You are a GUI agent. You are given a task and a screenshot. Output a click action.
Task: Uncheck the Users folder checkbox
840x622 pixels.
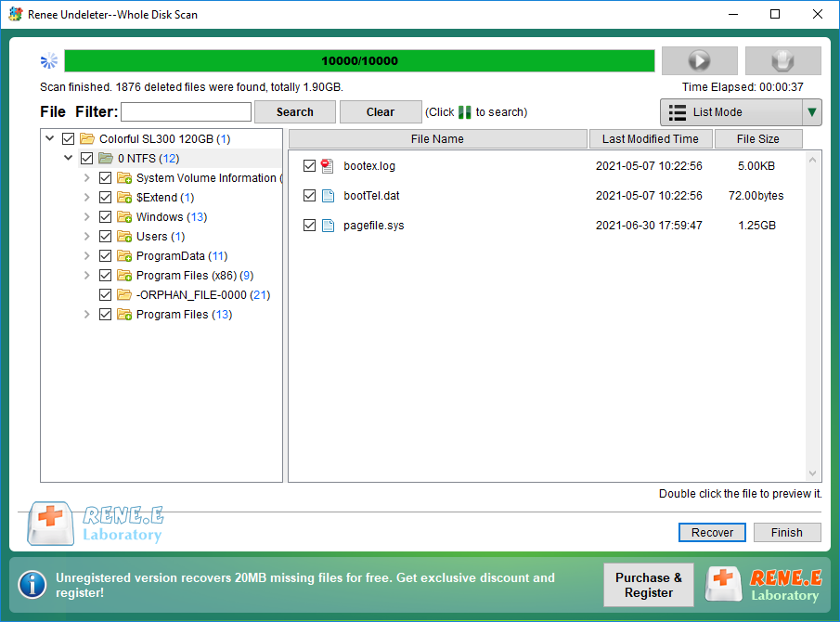106,236
